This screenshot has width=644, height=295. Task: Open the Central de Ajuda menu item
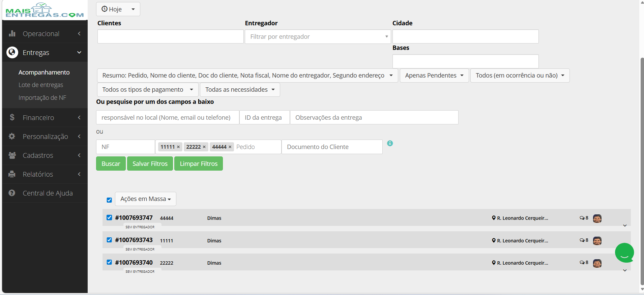45,193
